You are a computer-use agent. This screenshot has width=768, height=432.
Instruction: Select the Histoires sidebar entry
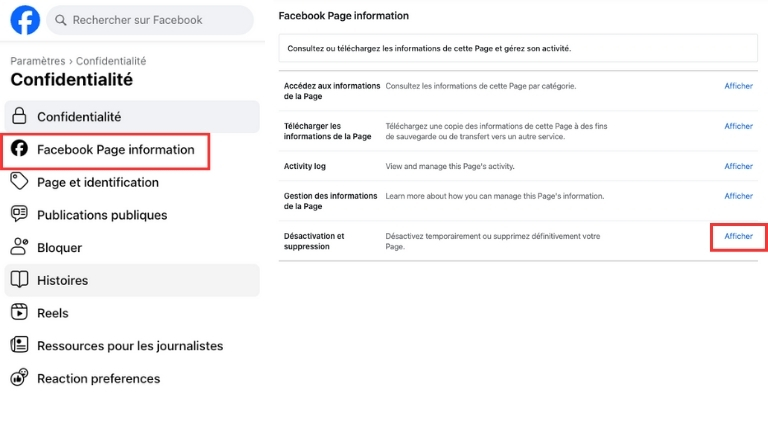(132, 280)
